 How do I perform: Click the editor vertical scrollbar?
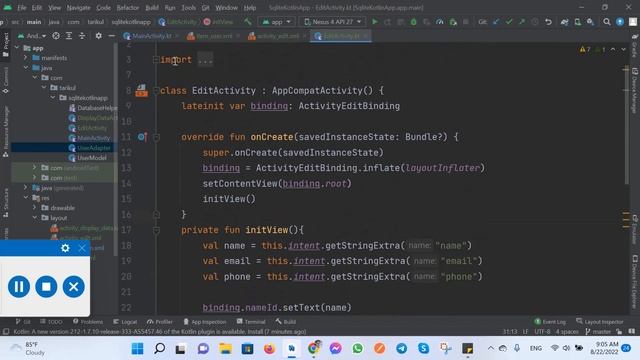[x=627, y=124]
